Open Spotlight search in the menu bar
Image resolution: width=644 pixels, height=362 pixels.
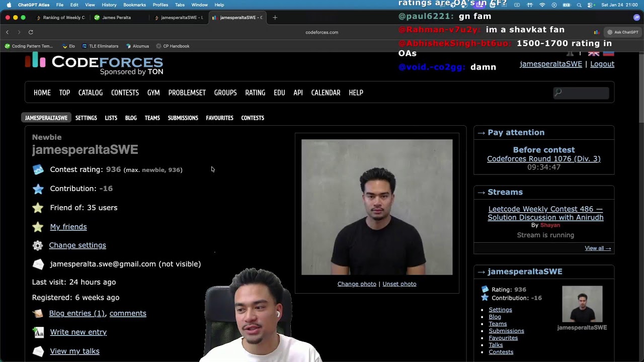(579, 5)
